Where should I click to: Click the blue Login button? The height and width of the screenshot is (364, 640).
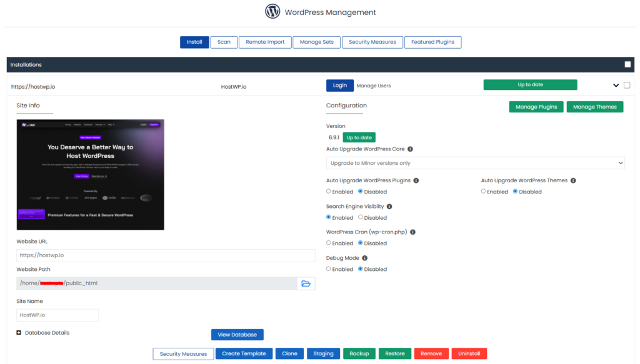pos(339,85)
